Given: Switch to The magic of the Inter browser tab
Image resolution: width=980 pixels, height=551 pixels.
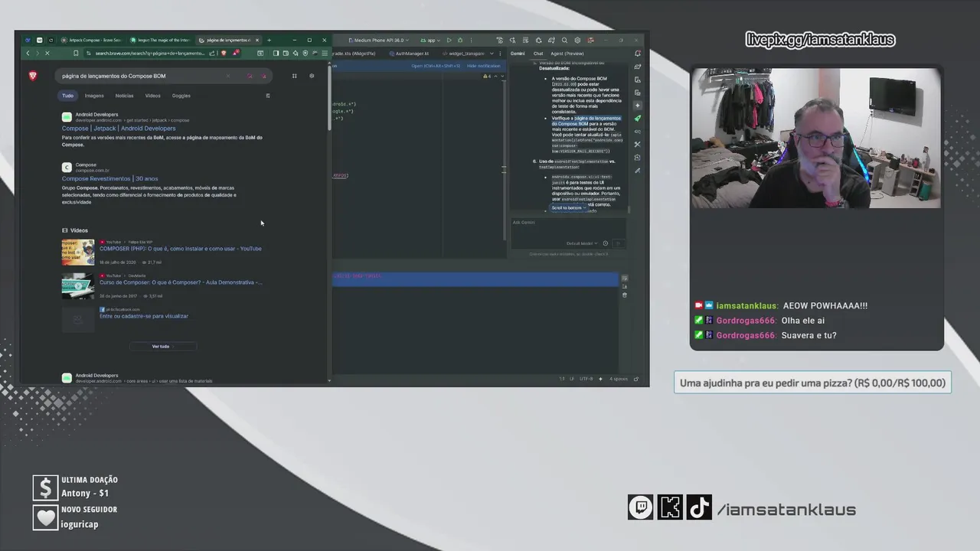Looking at the screenshot, I should 158,40.
